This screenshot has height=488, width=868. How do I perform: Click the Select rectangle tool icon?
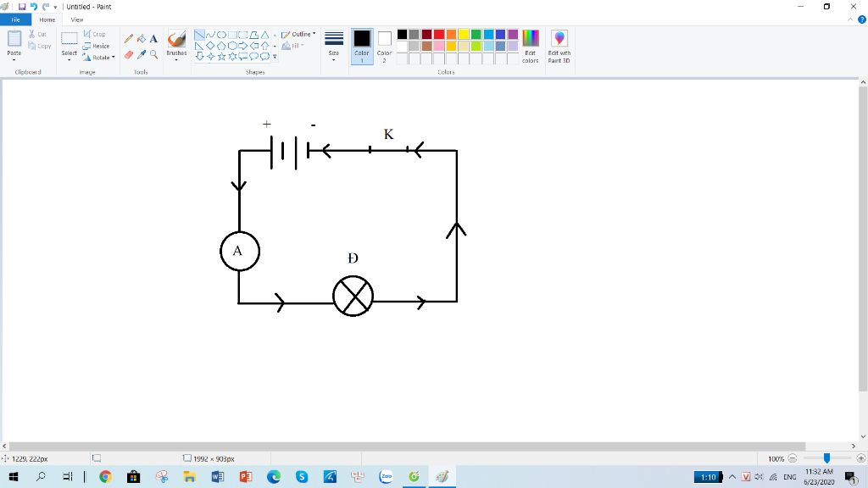tap(70, 39)
